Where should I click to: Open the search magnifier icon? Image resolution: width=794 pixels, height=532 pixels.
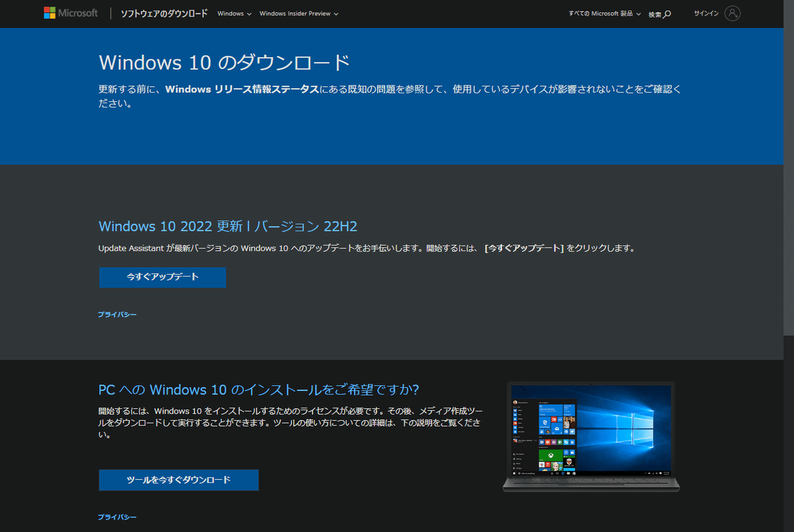pyautogui.click(x=667, y=14)
